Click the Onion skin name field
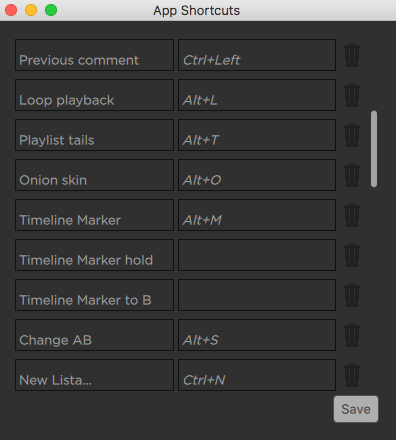Image resolution: width=396 pixels, height=440 pixels. point(94,175)
